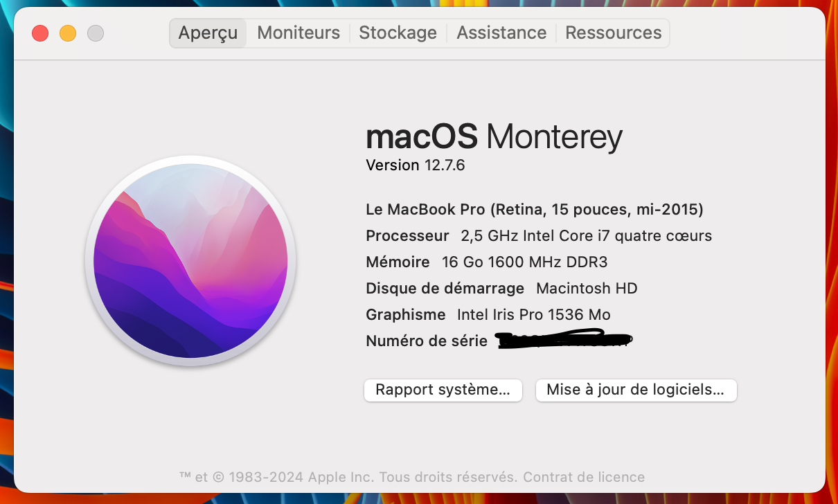
Task: Open Mise à jour de logiciels
Action: click(635, 390)
